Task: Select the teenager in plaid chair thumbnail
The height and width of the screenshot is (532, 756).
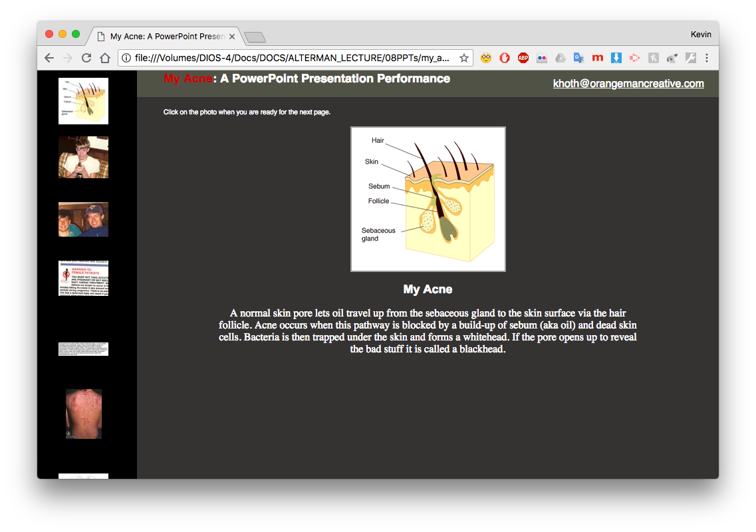Action: click(83, 157)
